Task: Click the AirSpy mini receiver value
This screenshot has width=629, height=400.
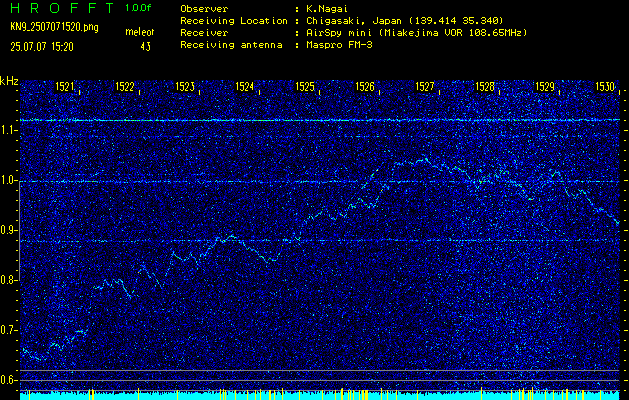Action: (416, 33)
